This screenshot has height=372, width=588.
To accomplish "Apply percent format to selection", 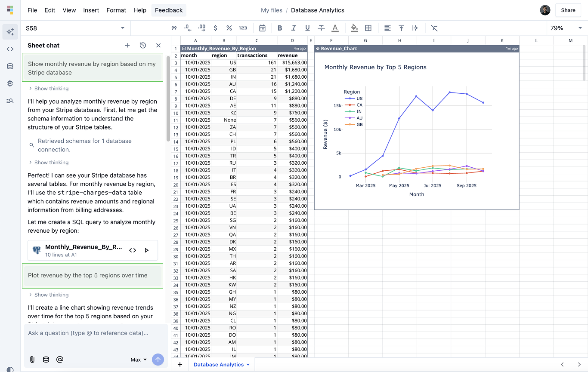I will point(229,28).
